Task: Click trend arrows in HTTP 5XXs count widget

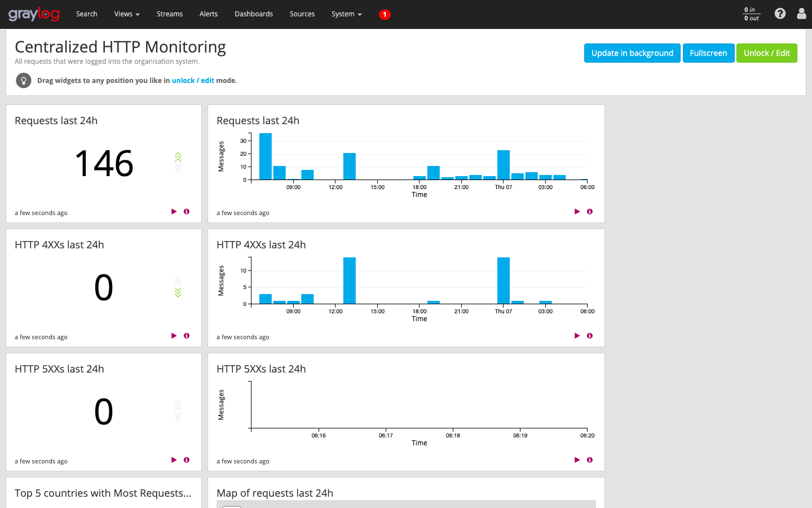Action: (x=178, y=411)
